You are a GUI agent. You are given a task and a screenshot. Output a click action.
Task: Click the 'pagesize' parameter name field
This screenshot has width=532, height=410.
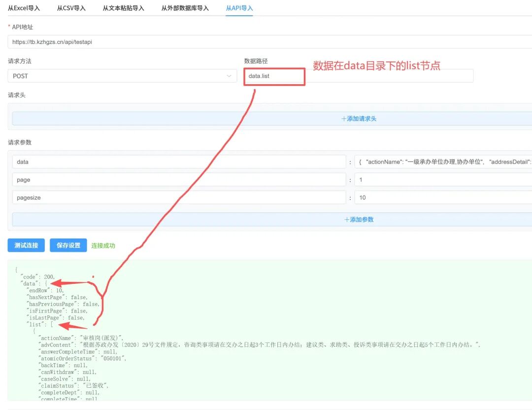(179, 198)
